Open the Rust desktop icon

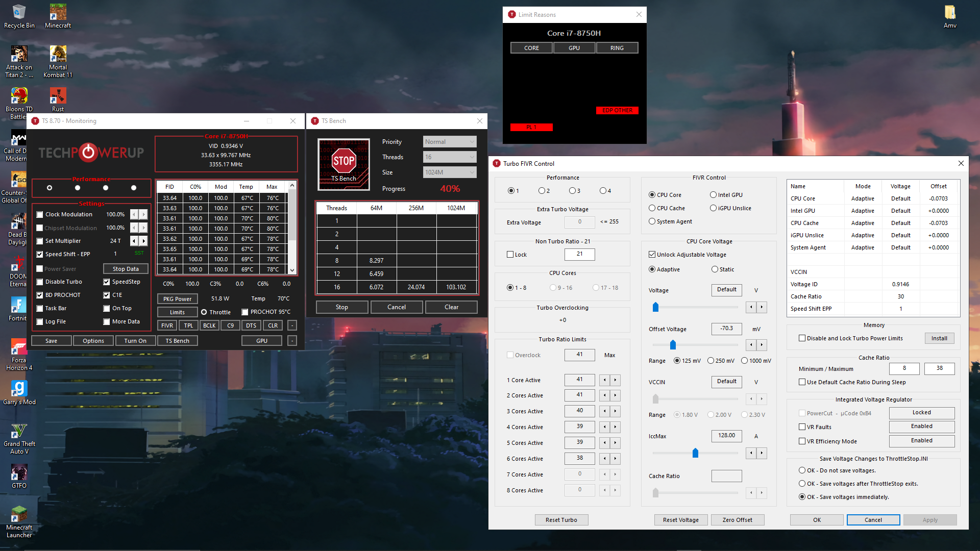click(58, 99)
